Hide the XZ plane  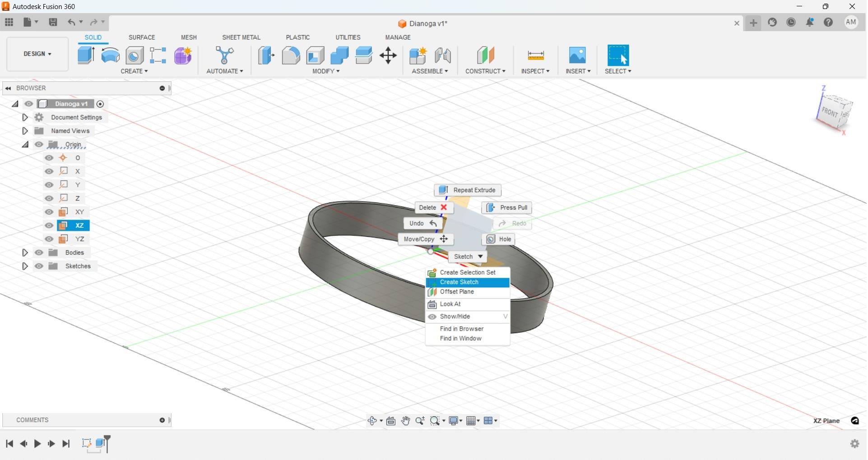(x=49, y=225)
